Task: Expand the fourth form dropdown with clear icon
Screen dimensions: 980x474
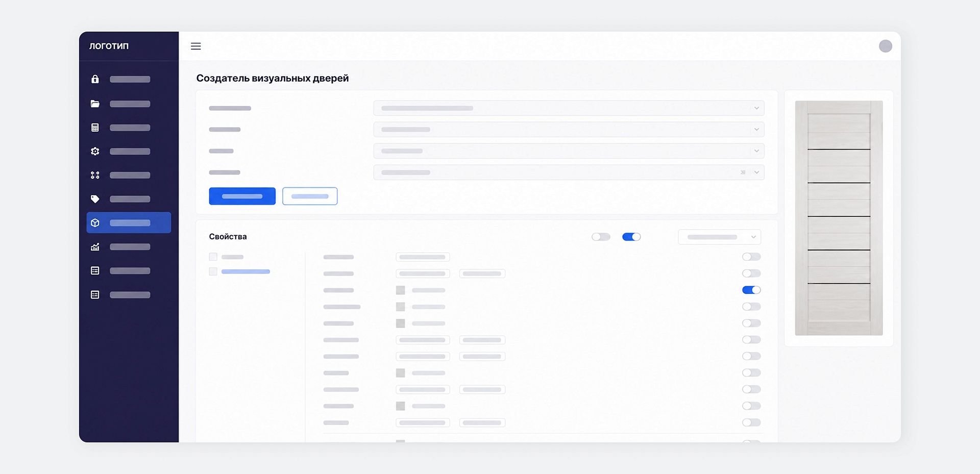Action: [756, 172]
